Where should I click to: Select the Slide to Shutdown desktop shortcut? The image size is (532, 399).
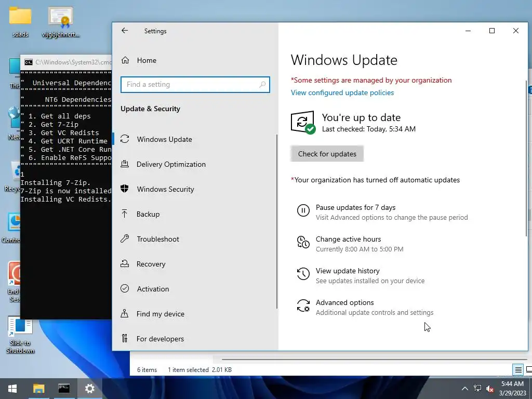click(x=20, y=335)
